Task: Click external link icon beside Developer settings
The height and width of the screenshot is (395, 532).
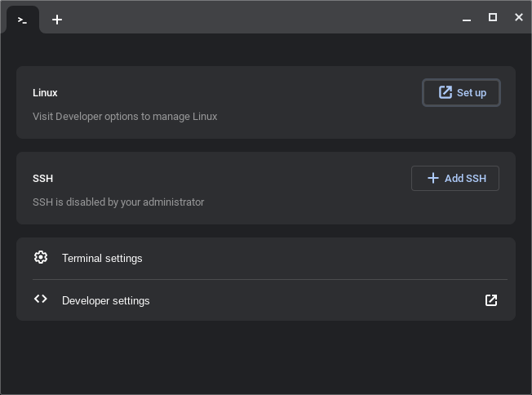Action: pyautogui.click(x=491, y=300)
